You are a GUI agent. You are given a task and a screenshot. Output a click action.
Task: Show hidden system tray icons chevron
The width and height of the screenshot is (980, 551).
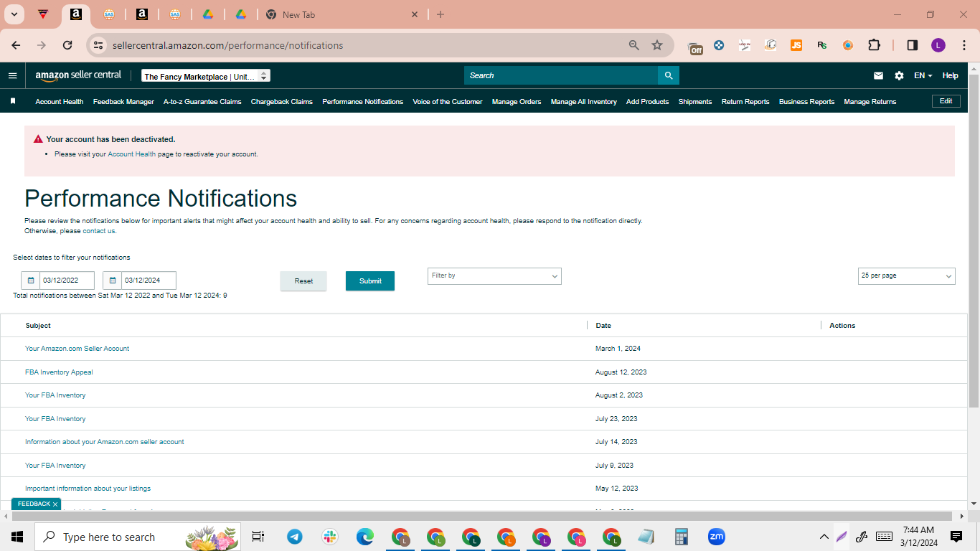click(x=824, y=537)
